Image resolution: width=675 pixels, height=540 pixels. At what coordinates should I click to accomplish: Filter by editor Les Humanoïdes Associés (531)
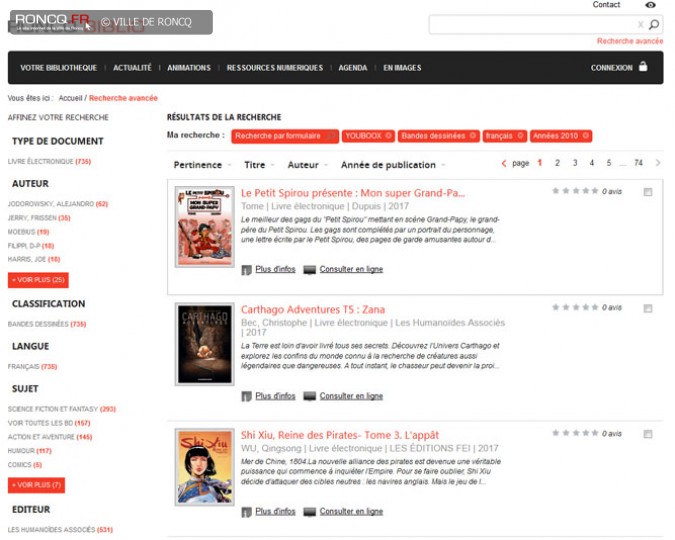click(60, 529)
